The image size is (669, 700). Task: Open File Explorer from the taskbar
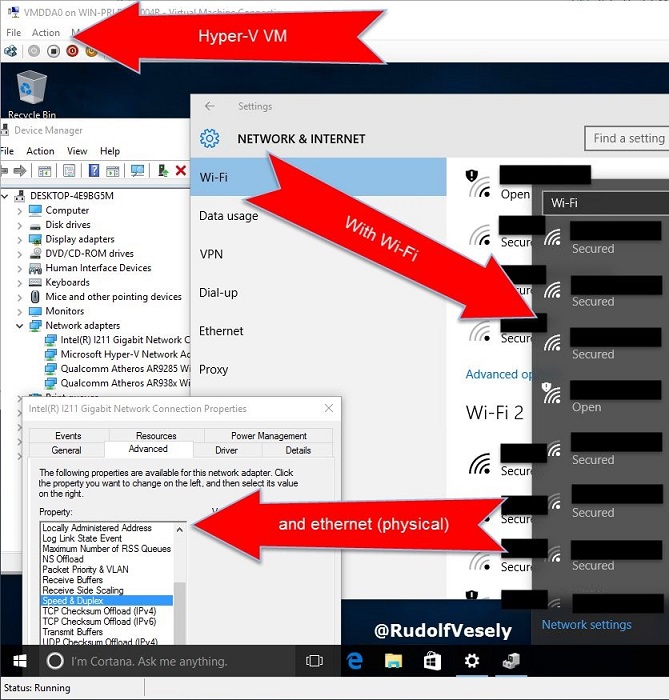point(393,661)
